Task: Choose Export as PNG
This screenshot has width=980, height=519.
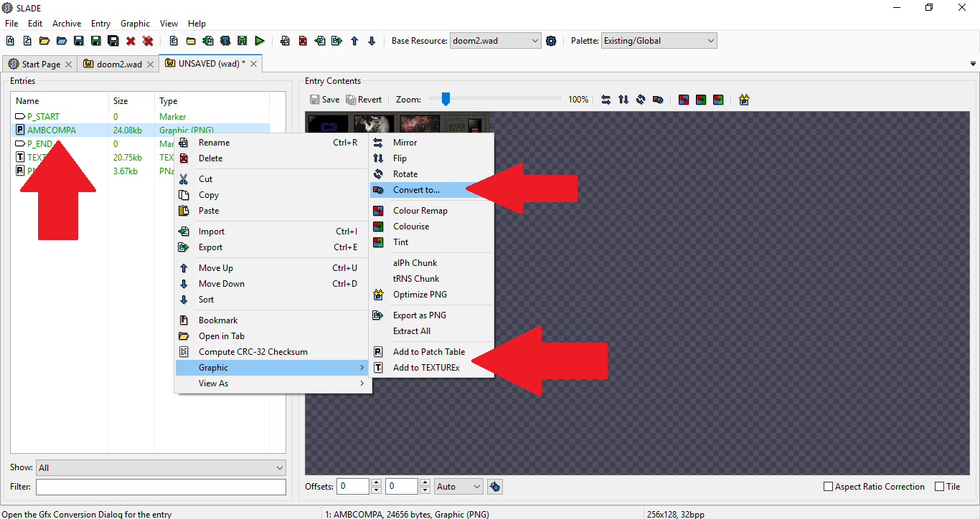Action: click(x=430, y=315)
